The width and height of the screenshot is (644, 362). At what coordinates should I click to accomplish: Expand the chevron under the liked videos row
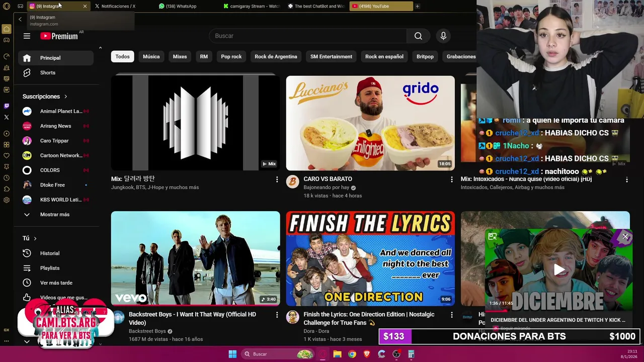tap(27, 342)
